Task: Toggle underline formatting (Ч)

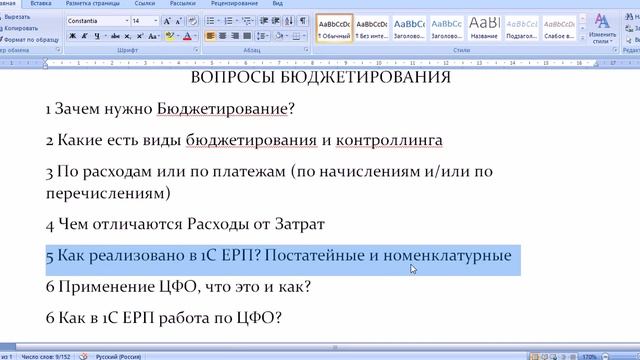Action: [x=97, y=36]
